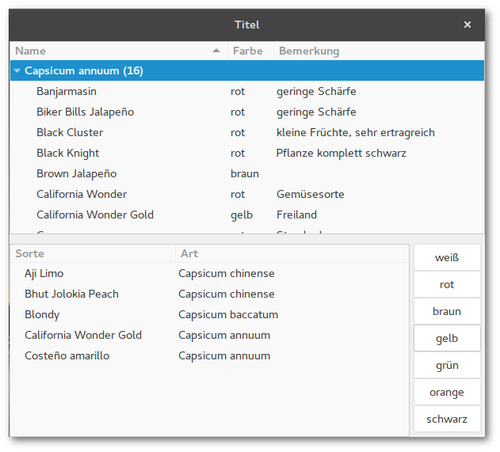The height and width of the screenshot is (452, 500).
Task: Click the weiß color button
Action: click(x=447, y=257)
